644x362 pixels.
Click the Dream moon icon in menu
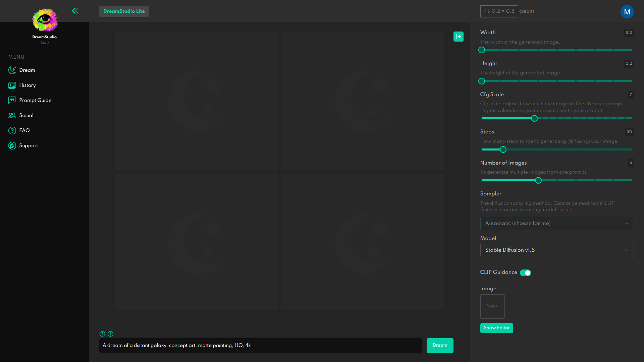point(12,70)
